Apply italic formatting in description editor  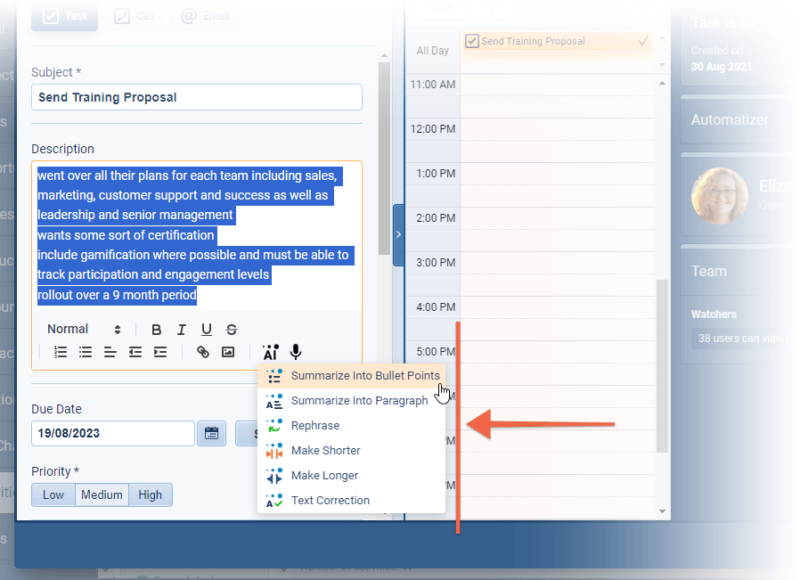point(181,329)
